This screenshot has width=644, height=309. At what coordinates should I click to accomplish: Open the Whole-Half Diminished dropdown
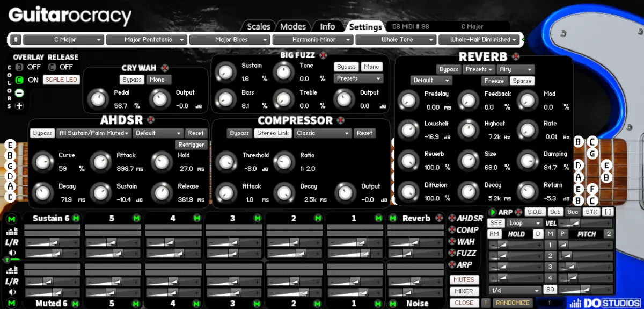[x=480, y=40]
